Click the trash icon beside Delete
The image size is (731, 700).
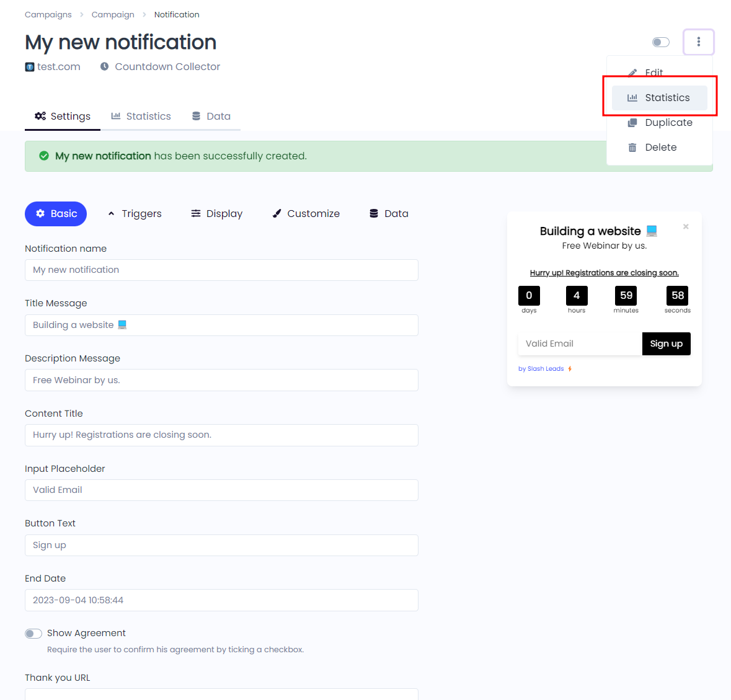tap(632, 148)
